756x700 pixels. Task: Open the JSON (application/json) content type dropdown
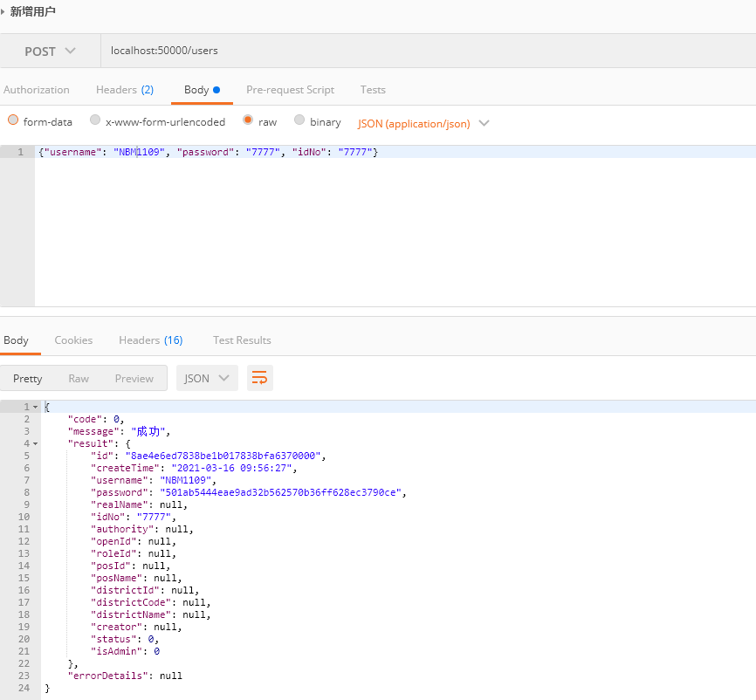point(423,123)
